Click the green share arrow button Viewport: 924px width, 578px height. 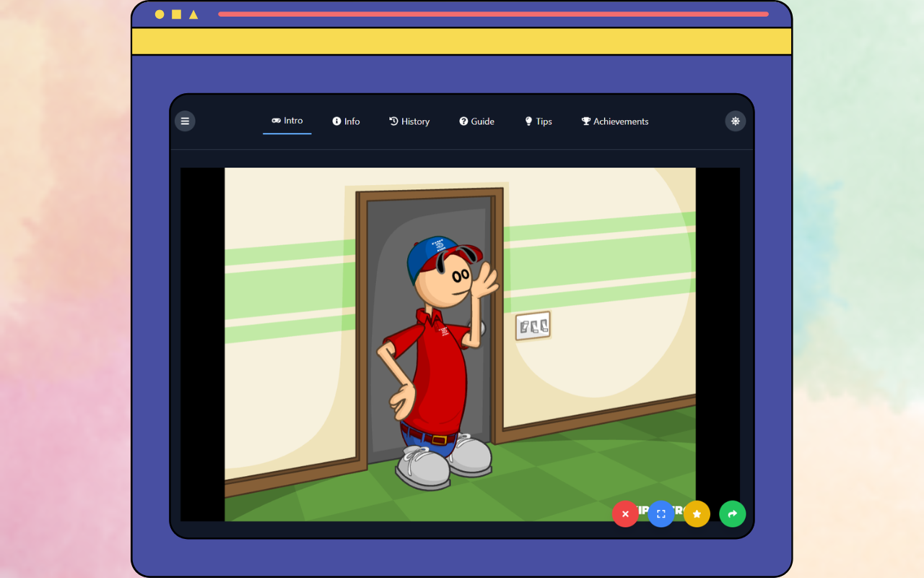(x=732, y=514)
